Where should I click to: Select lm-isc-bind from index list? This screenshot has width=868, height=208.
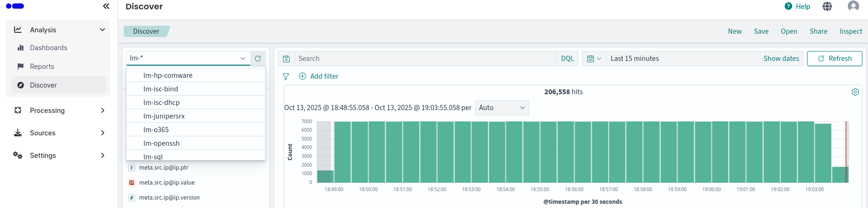(161, 89)
